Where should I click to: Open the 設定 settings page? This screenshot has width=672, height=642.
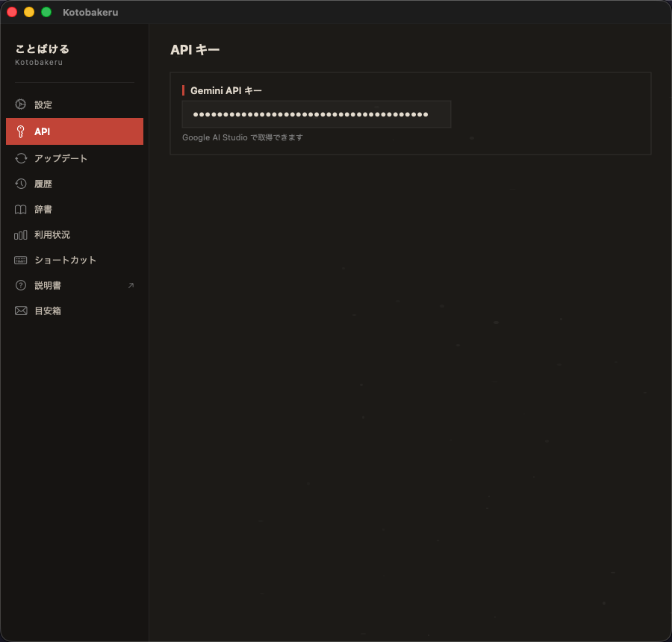(x=43, y=105)
